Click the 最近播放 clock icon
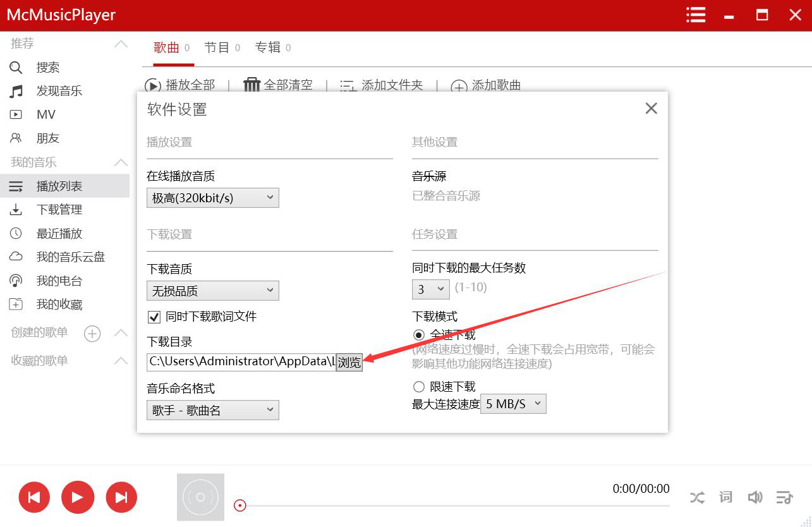Viewport: 812px width, 527px height. 16,234
